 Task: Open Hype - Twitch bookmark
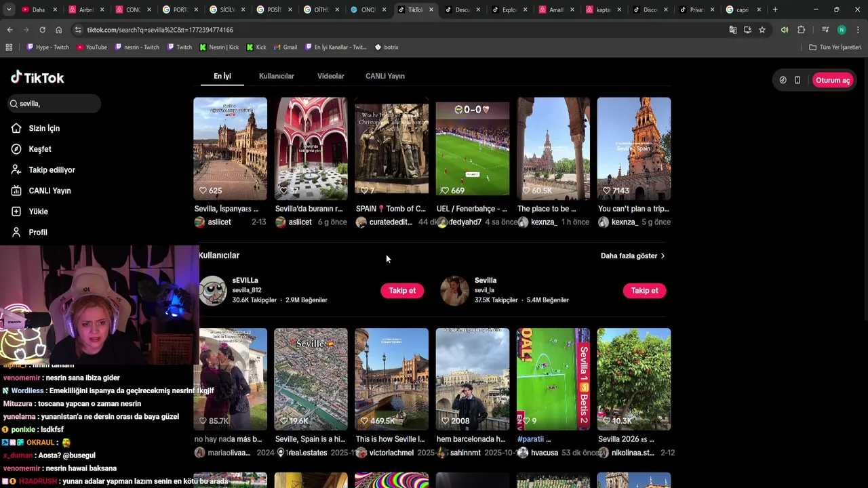coord(47,47)
